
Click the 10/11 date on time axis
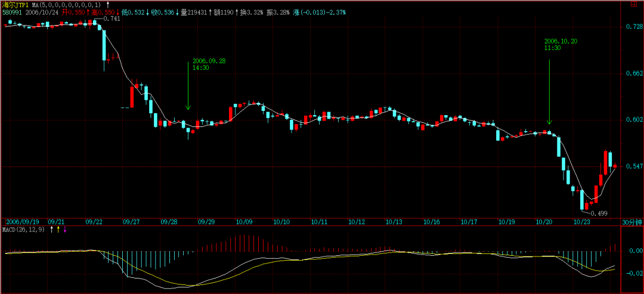point(319,222)
